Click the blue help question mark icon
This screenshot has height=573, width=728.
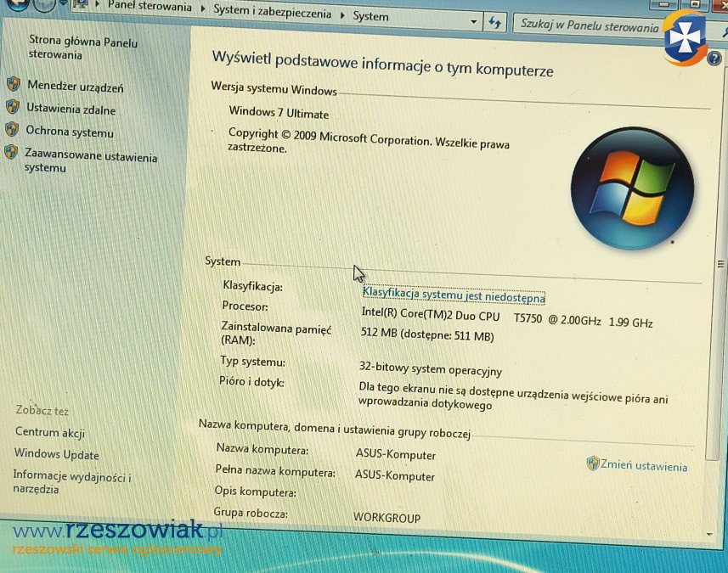tap(714, 58)
